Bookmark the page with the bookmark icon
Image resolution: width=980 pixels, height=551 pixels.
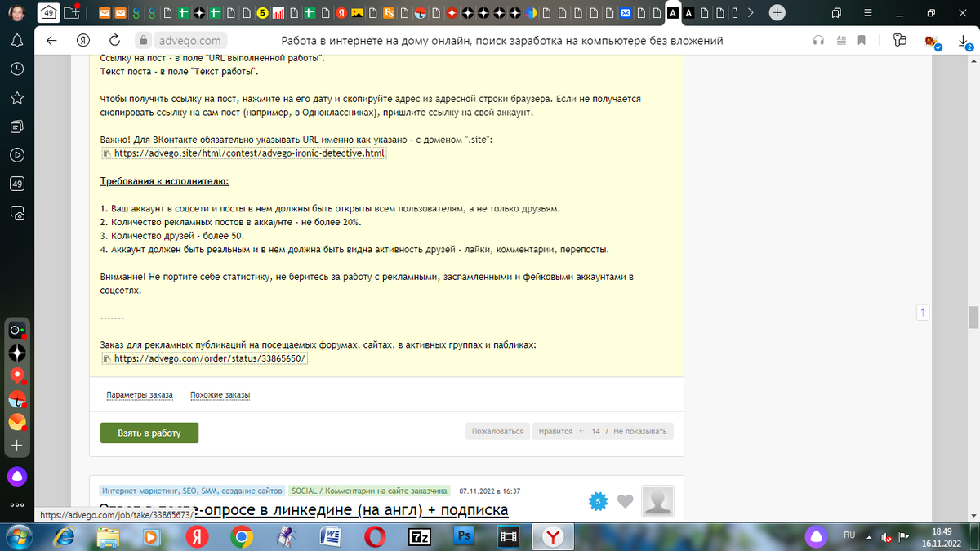pos(861,41)
